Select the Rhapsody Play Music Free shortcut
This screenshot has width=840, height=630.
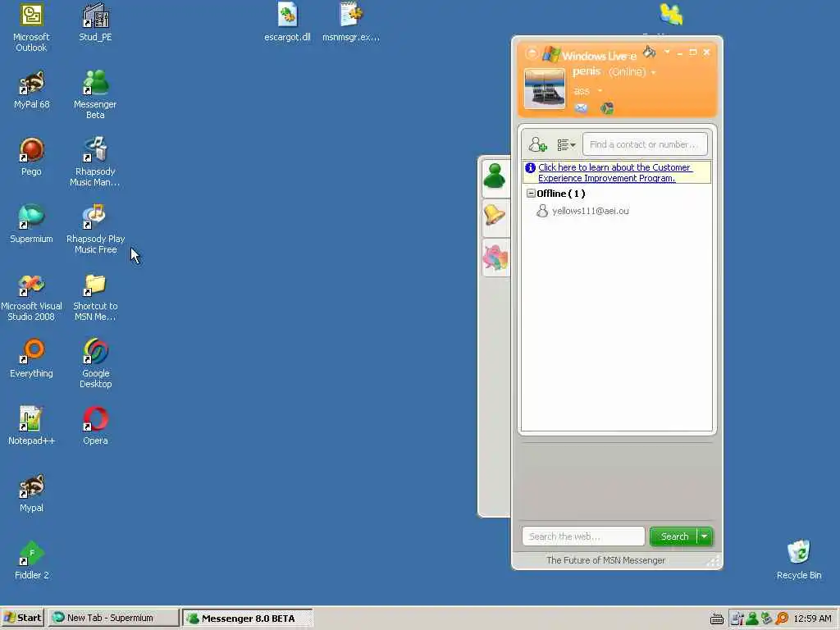point(95,230)
